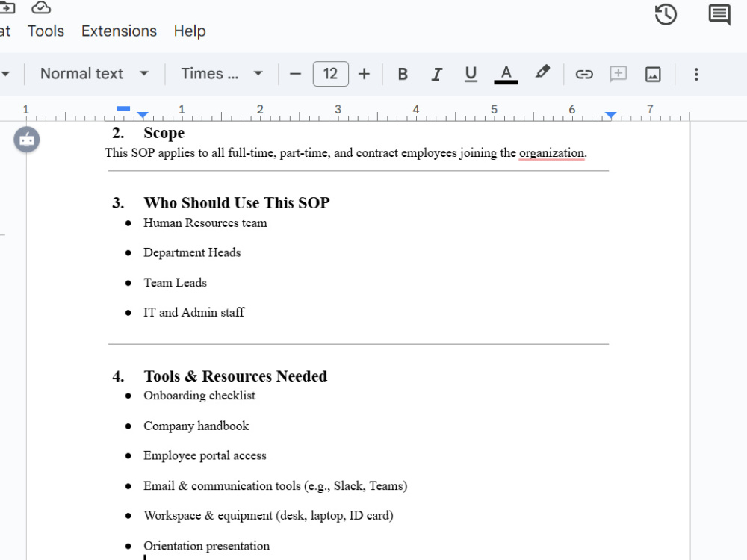
Task: Open the three-dot more options menu
Action: (696, 74)
